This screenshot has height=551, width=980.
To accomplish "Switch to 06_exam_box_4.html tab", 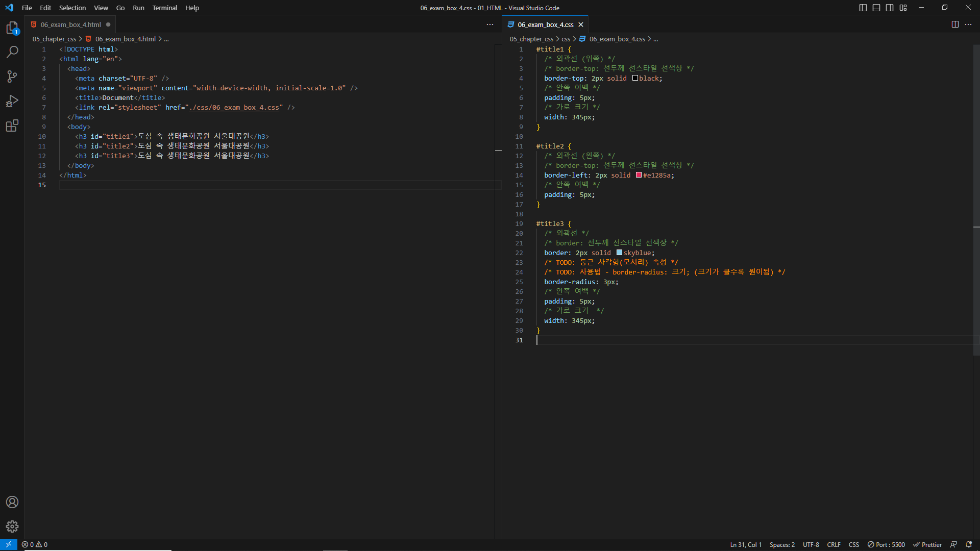I will click(70, 24).
